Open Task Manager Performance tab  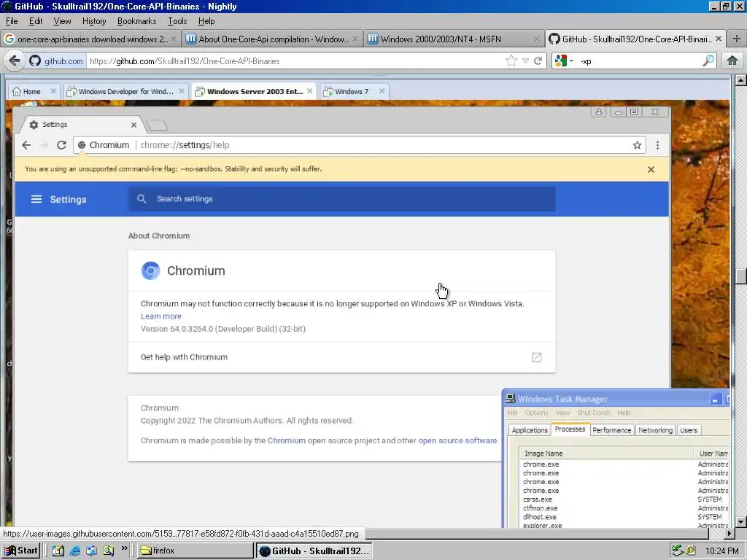612,430
